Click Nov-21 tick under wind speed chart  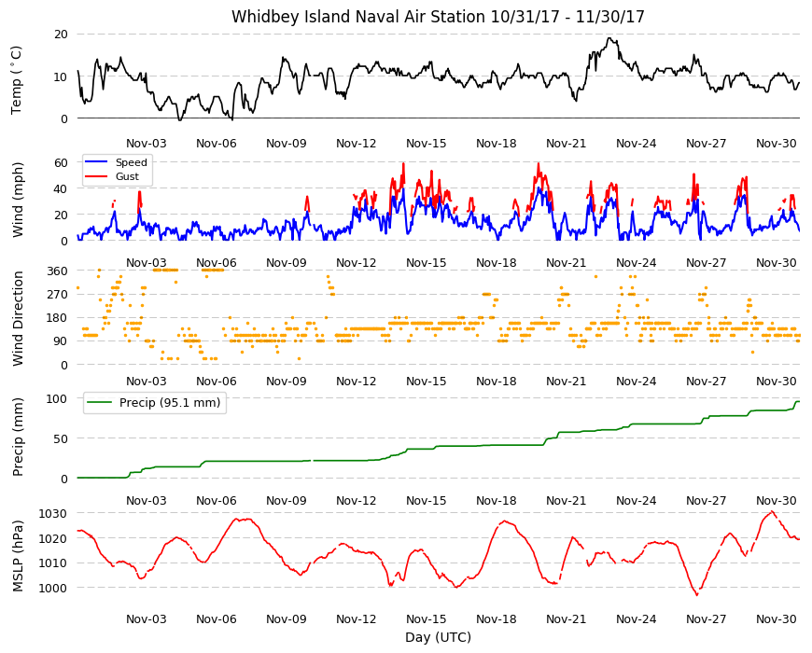click(566, 262)
